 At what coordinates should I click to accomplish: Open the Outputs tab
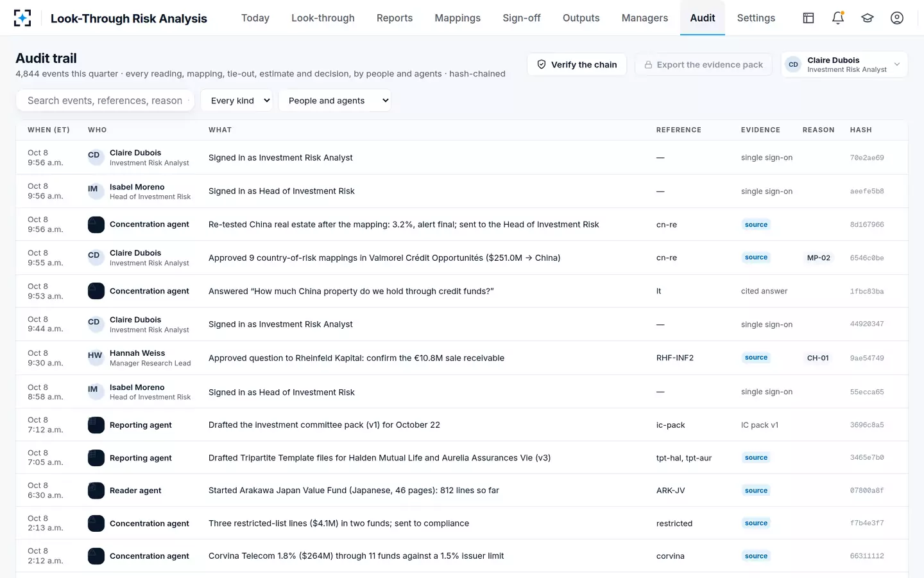click(x=581, y=18)
